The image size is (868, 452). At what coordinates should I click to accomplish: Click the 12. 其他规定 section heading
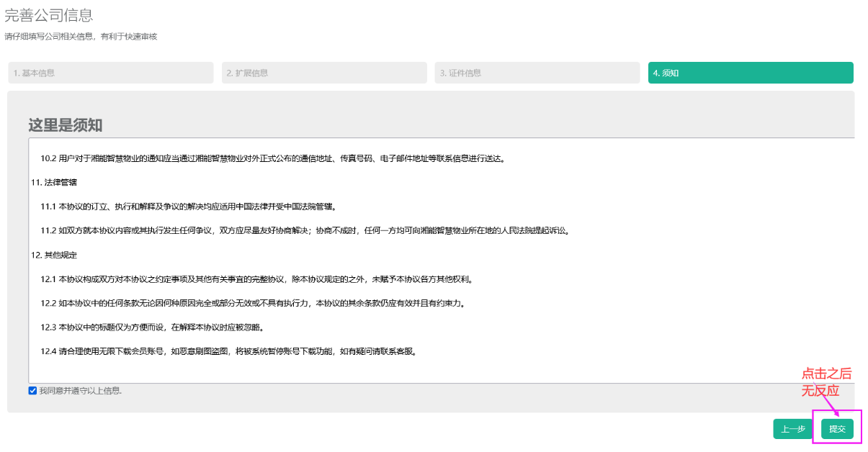pyautogui.click(x=54, y=255)
